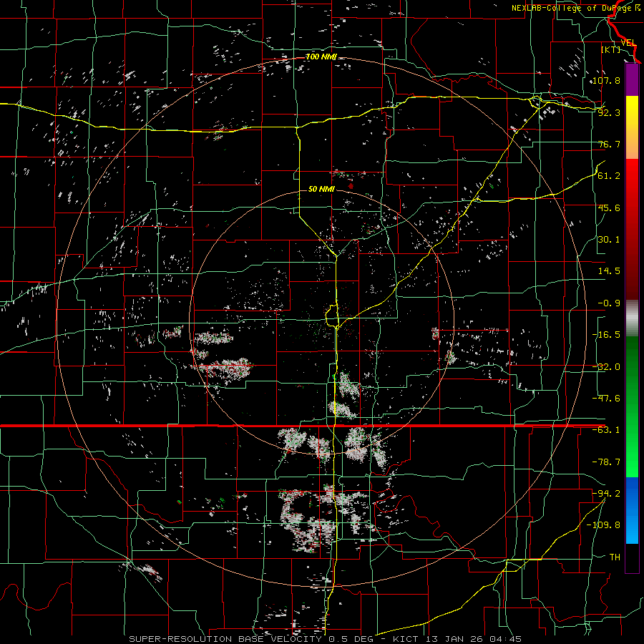This screenshot has width=644, height=644.
Task: Select the 61.2 velocity scale value
Action: pos(609,176)
